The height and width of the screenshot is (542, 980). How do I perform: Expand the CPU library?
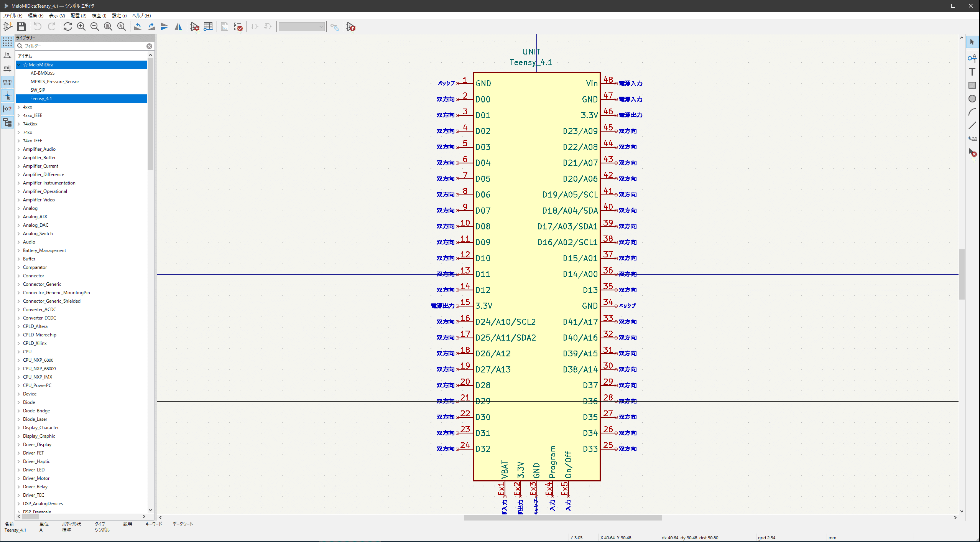19,352
